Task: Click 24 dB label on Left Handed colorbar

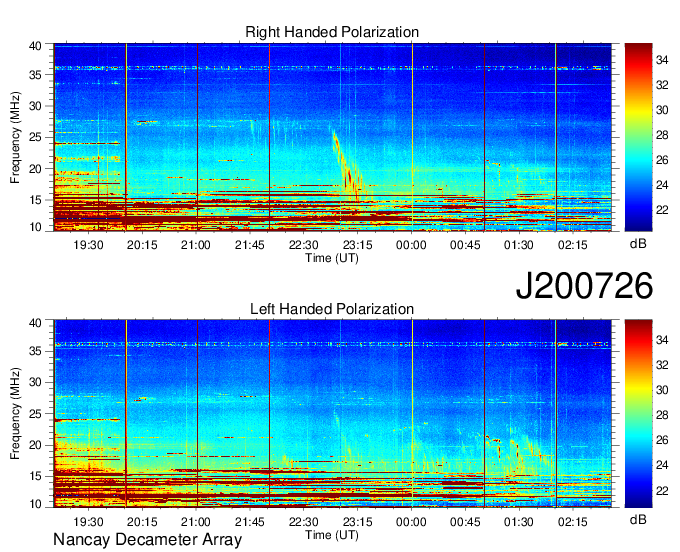Action: (x=662, y=465)
